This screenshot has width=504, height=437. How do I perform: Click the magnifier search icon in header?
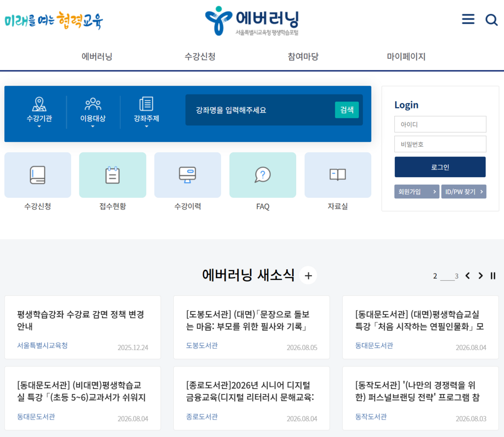tap(491, 20)
